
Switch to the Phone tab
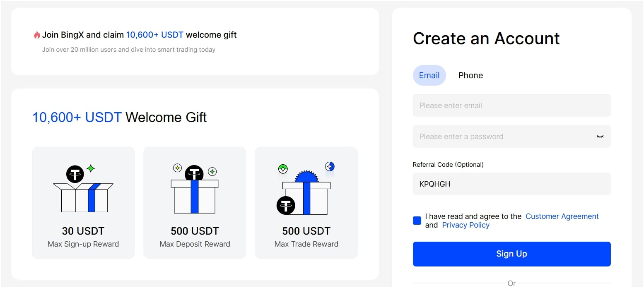[x=470, y=75]
